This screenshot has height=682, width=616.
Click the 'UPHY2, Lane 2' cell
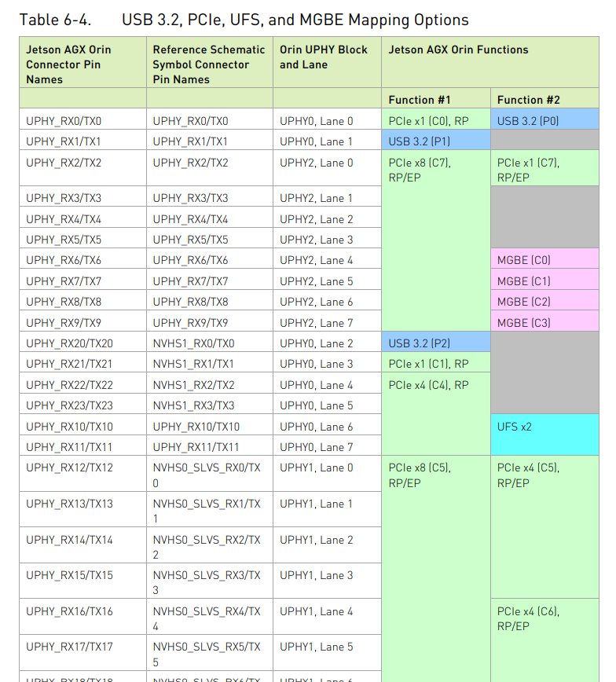[327, 217]
